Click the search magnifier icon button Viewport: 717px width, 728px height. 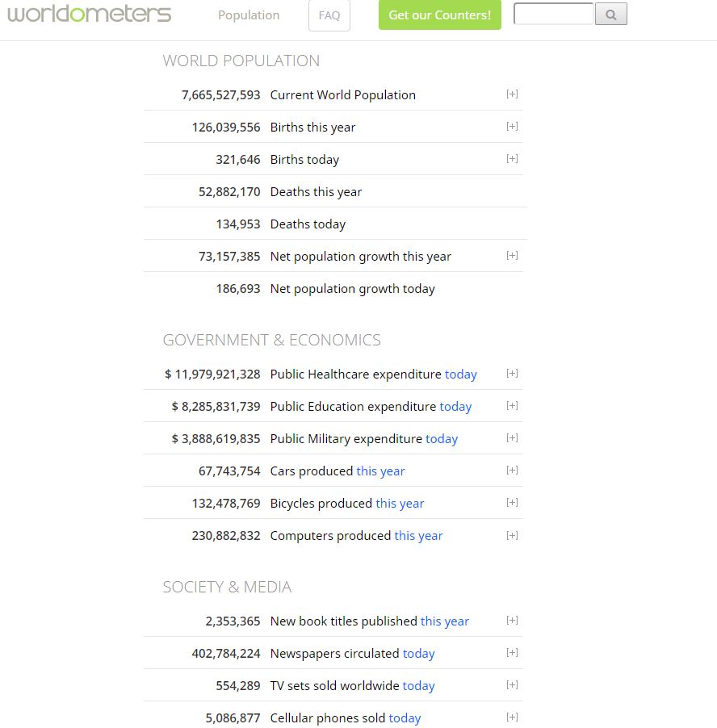(610, 15)
